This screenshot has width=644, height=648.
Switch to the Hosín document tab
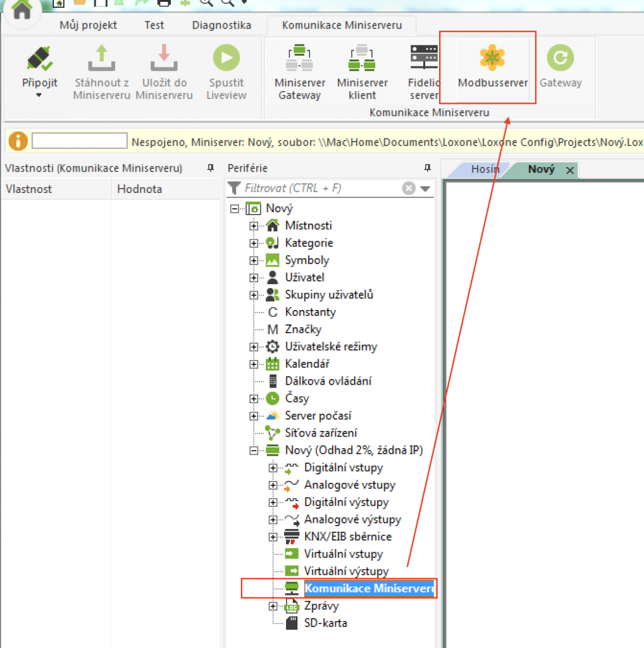485,170
